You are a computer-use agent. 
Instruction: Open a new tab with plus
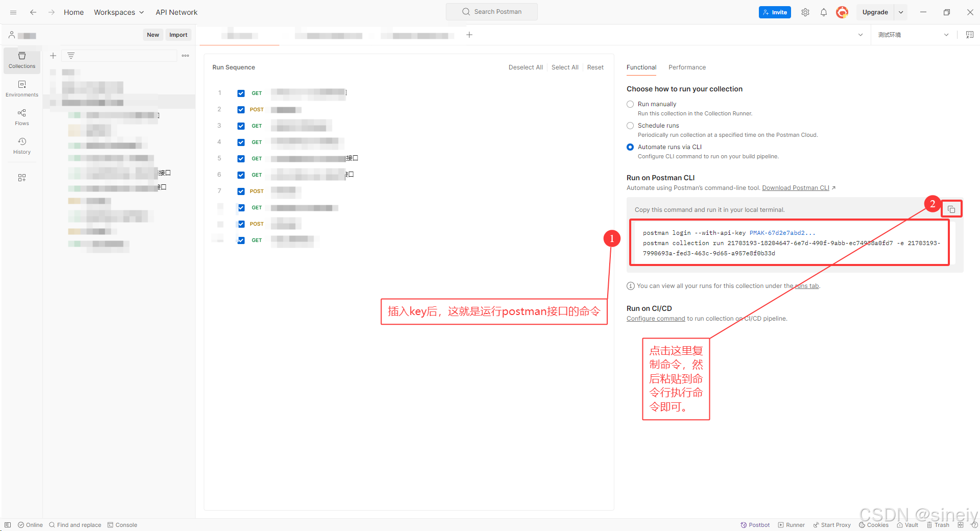(x=469, y=35)
